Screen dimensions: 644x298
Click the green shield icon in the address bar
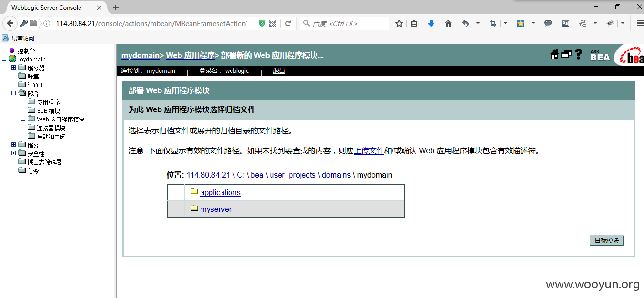(262, 23)
